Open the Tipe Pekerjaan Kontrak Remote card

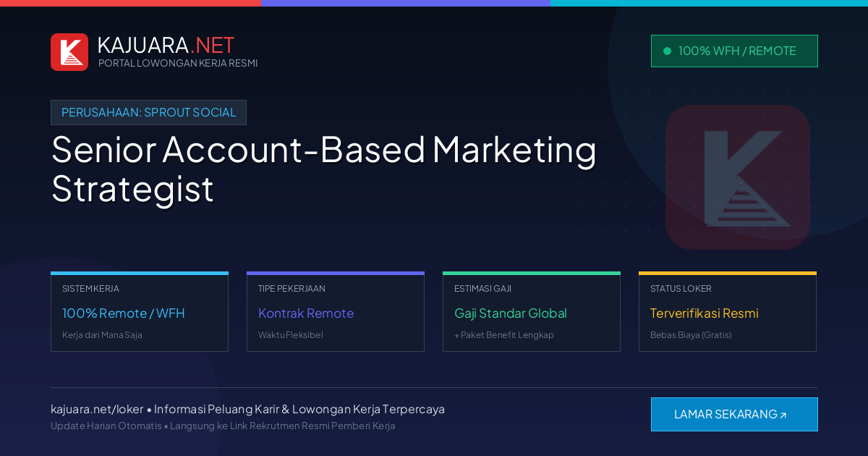(x=336, y=312)
